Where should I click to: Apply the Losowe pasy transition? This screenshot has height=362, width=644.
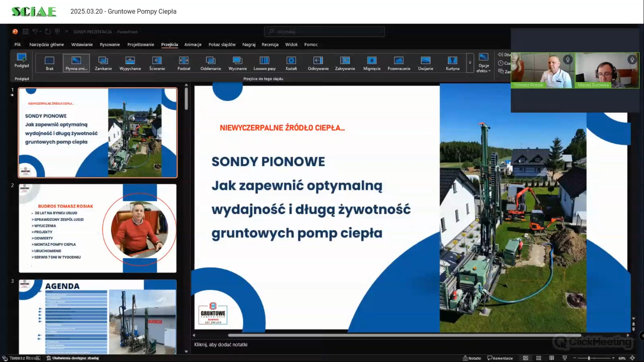pos(265,63)
